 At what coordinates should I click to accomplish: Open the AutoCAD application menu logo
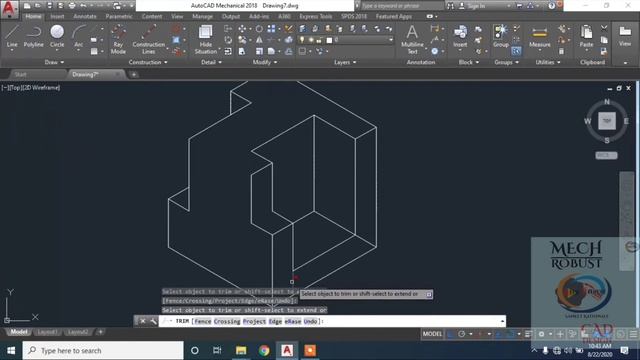9,8
